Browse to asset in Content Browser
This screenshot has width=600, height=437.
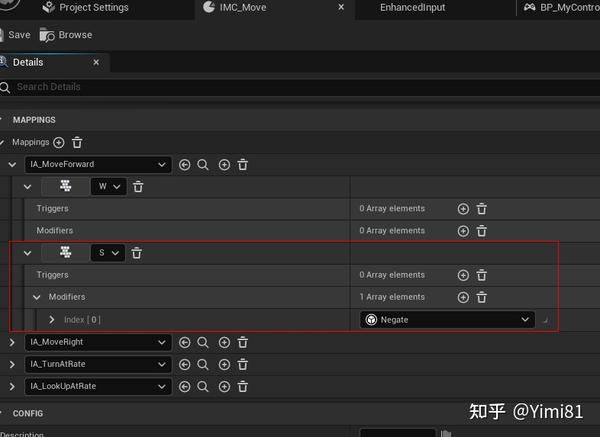point(66,35)
